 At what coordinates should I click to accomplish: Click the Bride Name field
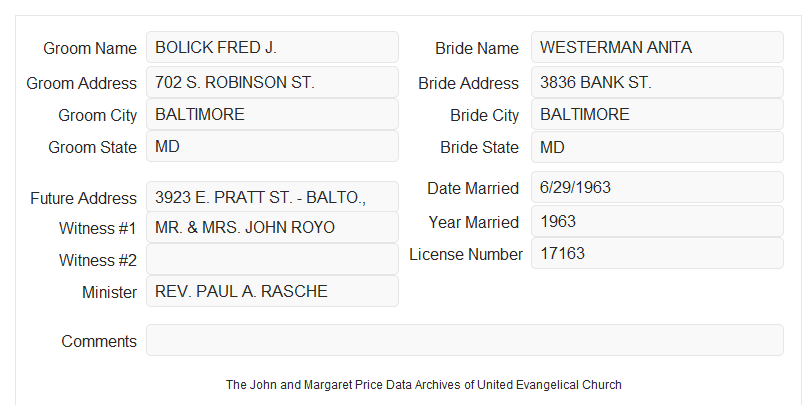point(657,47)
